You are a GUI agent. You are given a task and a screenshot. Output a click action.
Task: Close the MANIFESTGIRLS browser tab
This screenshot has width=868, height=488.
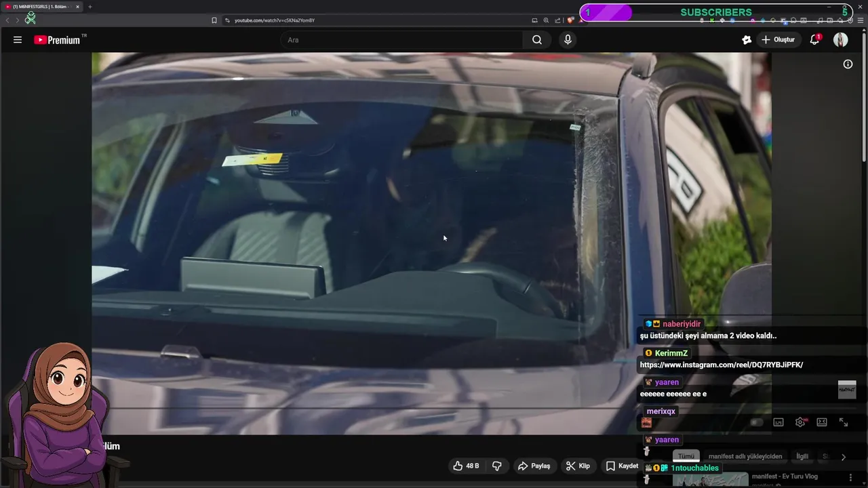tap(77, 7)
